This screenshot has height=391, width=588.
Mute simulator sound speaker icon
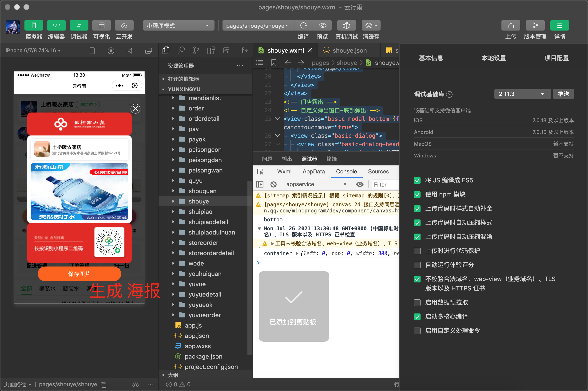(x=130, y=51)
